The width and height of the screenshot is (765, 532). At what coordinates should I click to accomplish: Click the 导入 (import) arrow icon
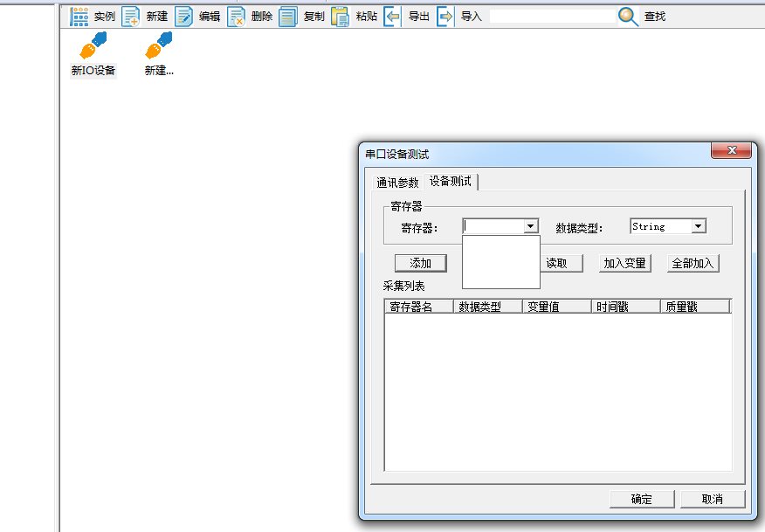[445, 17]
